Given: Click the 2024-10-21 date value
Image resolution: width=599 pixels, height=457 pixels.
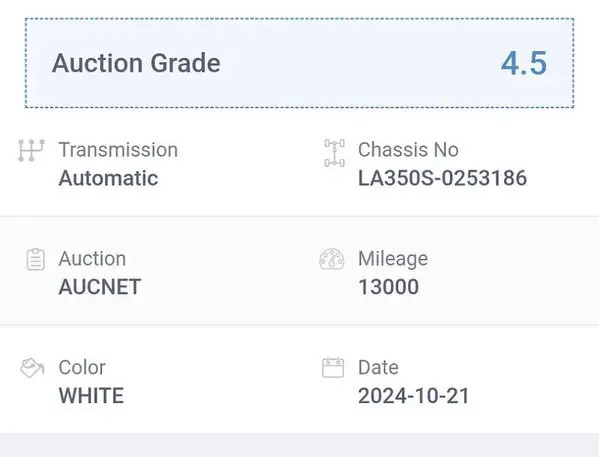Looking at the screenshot, I should pos(413,395).
